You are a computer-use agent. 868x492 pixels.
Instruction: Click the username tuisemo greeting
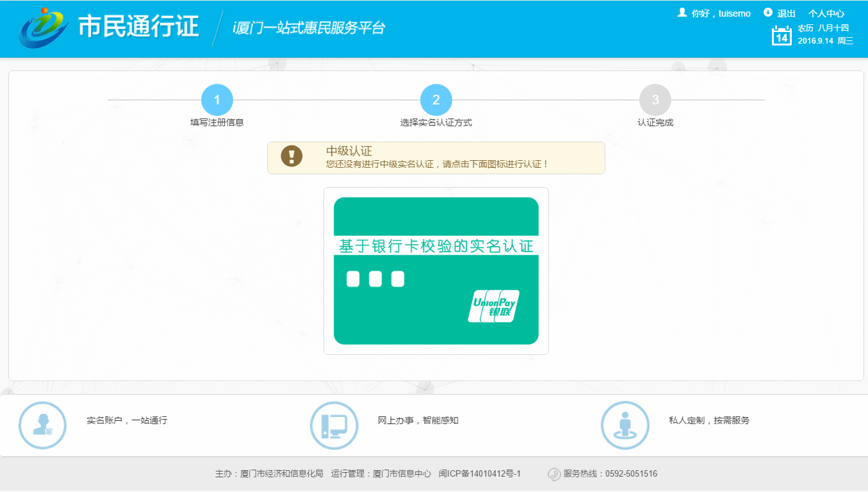pyautogui.click(x=721, y=13)
